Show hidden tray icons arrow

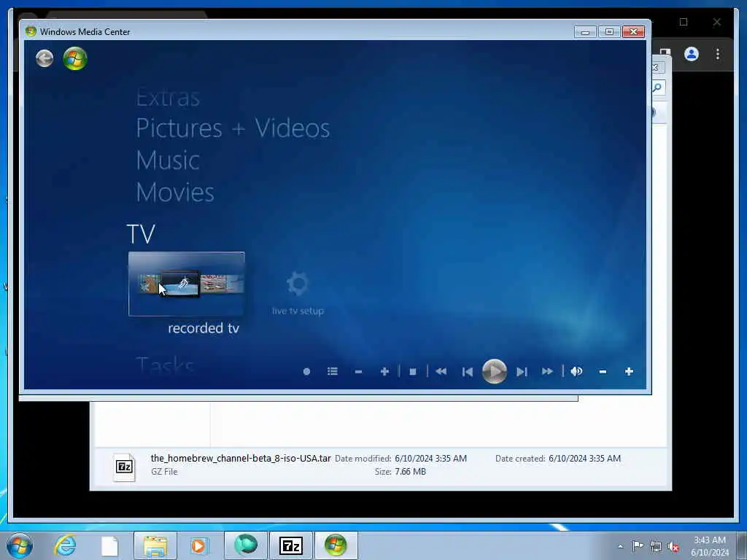point(620,546)
